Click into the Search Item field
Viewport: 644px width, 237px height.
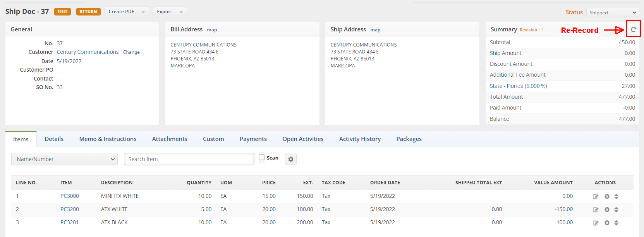click(x=189, y=159)
